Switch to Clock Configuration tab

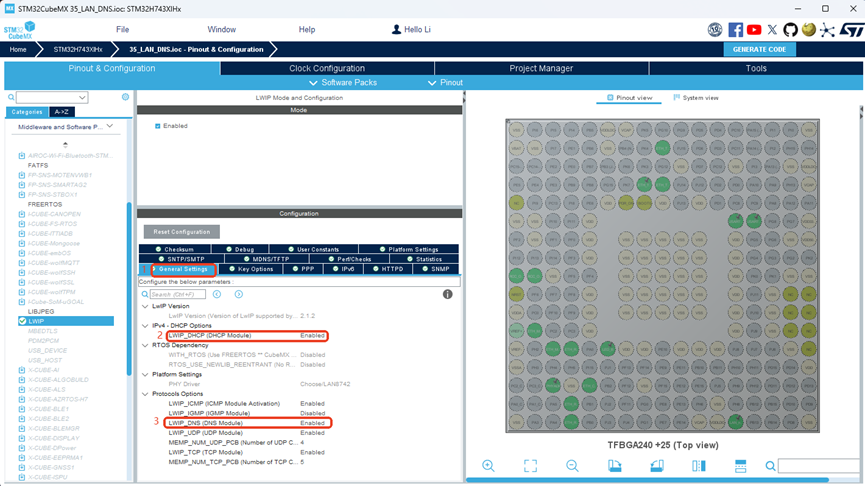[x=327, y=68]
